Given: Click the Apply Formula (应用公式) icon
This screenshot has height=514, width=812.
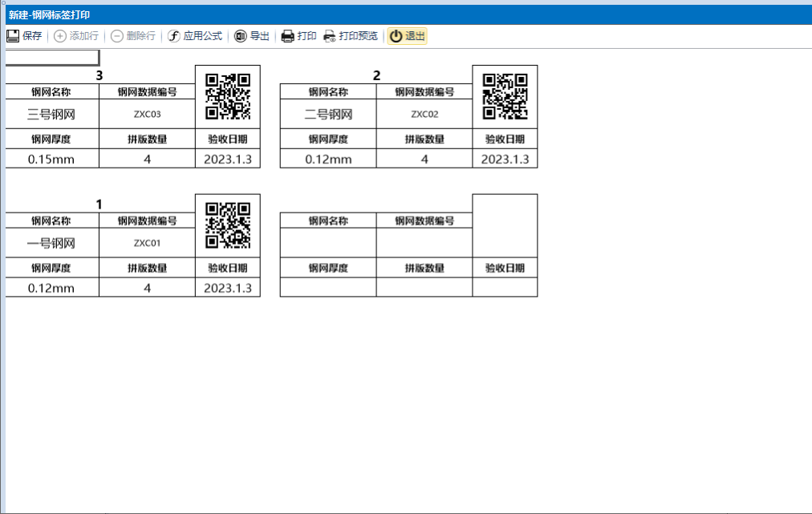Looking at the screenshot, I should click(173, 36).
